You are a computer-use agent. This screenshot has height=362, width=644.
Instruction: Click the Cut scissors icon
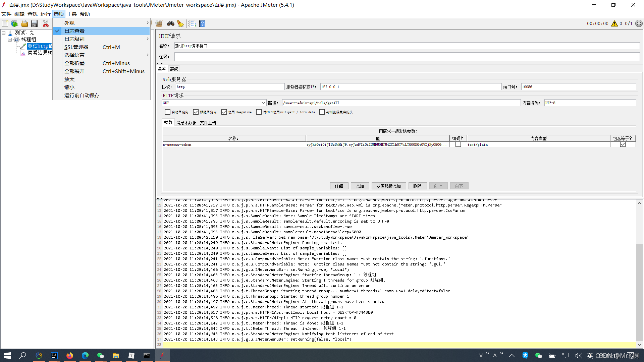tap(46, 23)
